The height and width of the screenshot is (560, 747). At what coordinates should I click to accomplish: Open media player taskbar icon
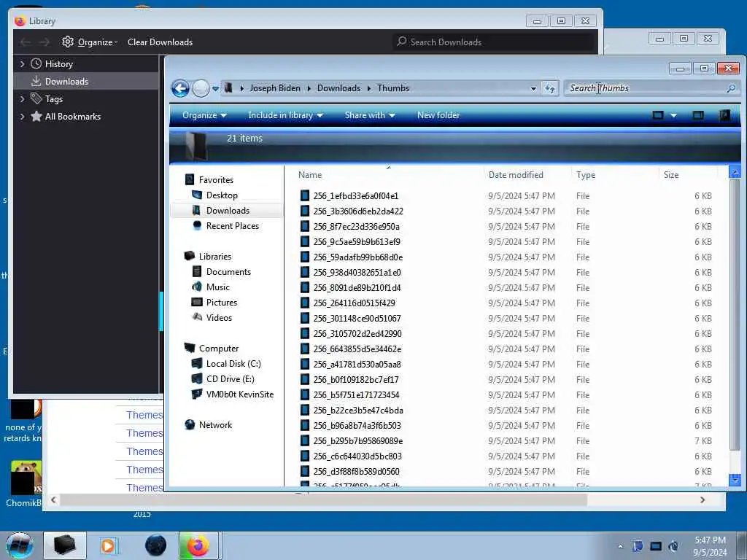coord(109,545)
